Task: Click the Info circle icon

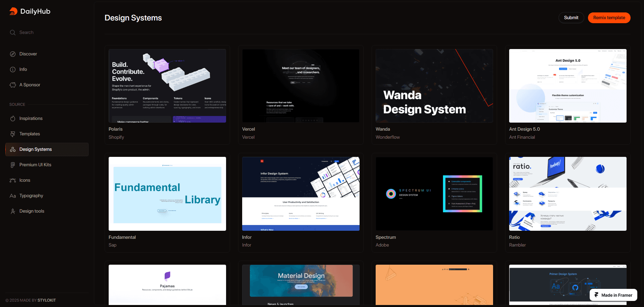Action: [x=13, y=70]
